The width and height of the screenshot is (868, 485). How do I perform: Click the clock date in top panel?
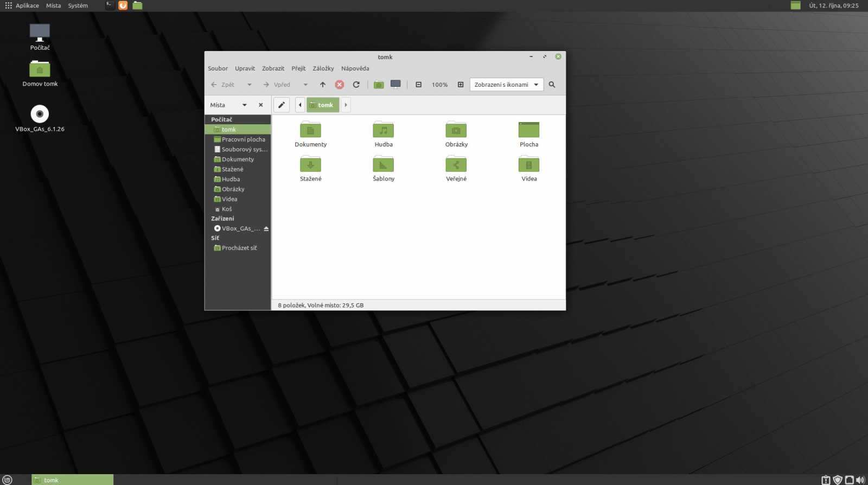(x=834, y=5)
